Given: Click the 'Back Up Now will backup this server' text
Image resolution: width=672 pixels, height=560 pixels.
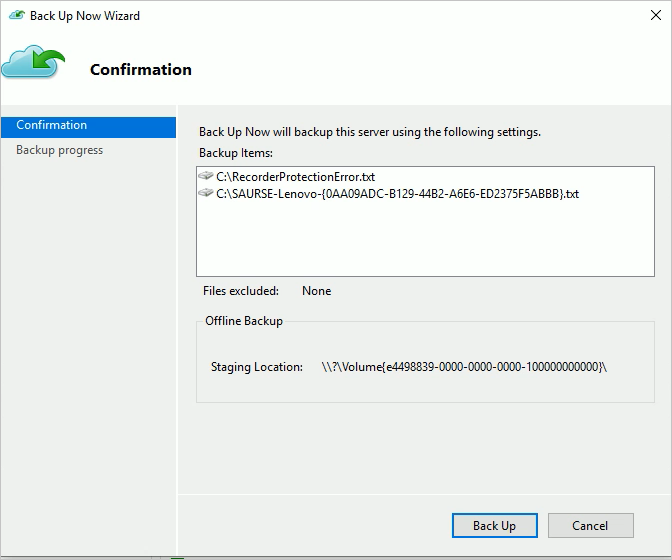Looking at the screenshot, I should tap(370, 132).
